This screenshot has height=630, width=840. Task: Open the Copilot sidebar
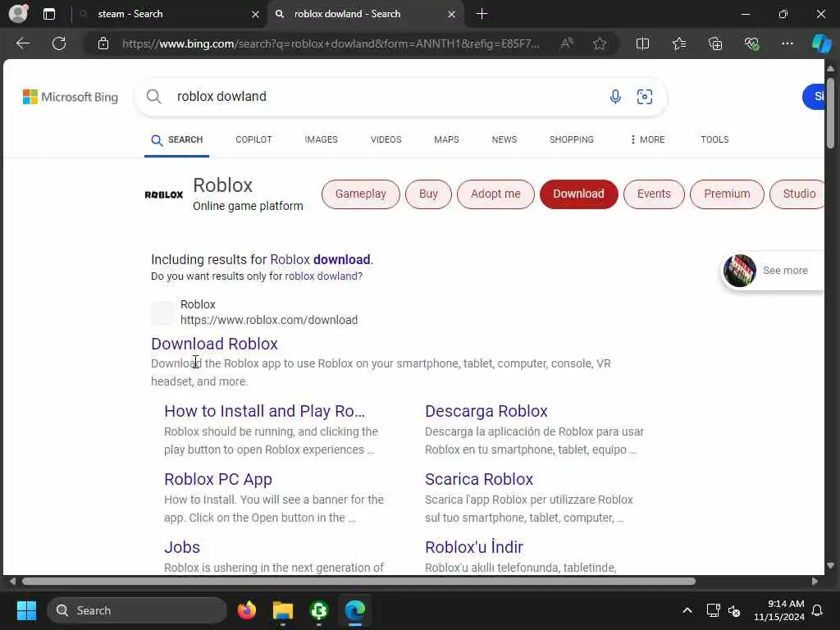click(821, 43)
